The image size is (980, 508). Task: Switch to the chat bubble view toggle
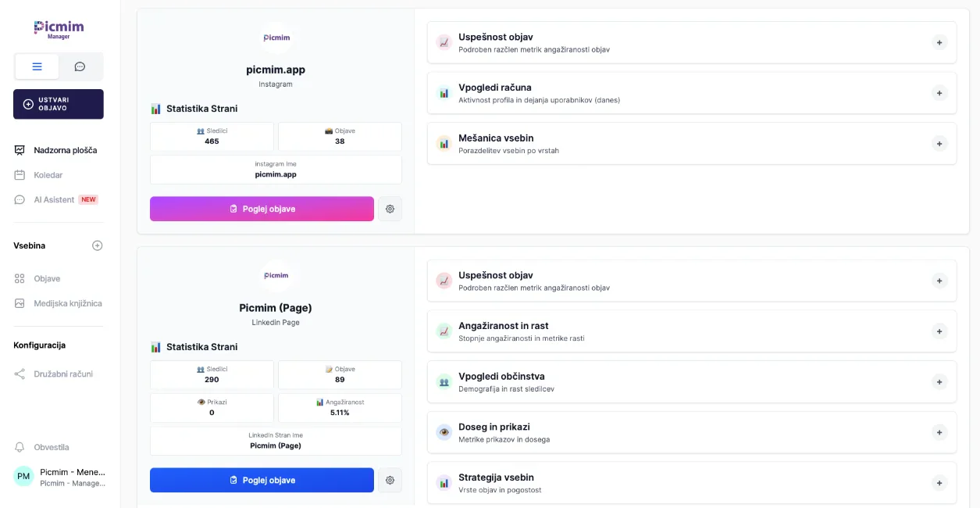(80, 66)
